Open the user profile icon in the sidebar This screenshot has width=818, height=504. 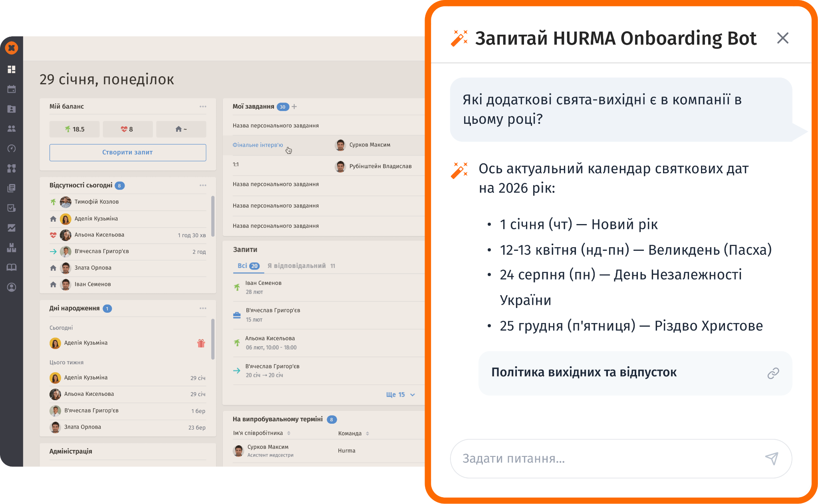tap(12, 287)
